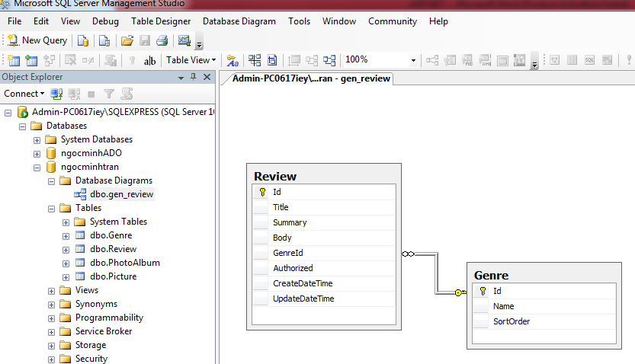Open the Table View dropdown
The image size is (635, 364).
191,60
